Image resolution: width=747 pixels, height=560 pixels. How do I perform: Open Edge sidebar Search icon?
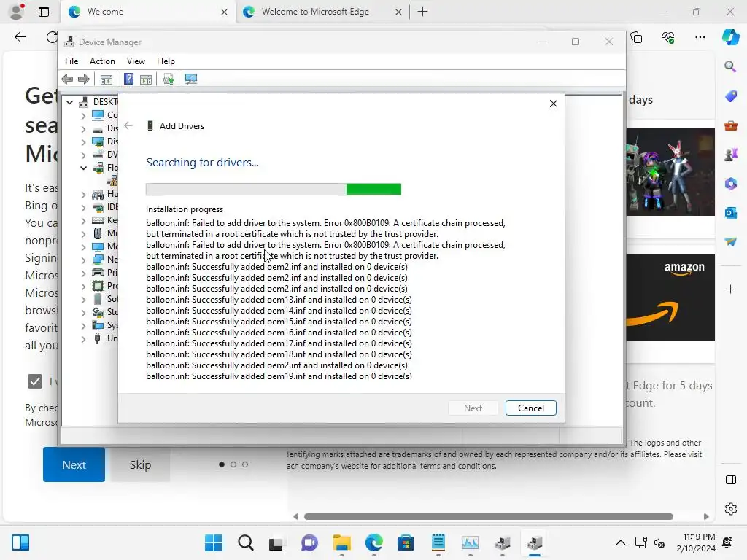point(730,66)
